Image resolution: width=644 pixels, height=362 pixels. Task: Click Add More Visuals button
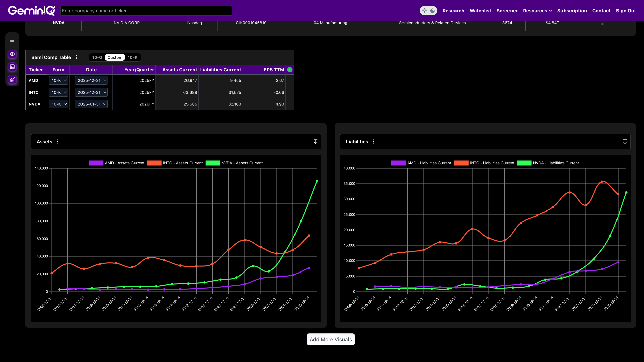click(330, 339)
